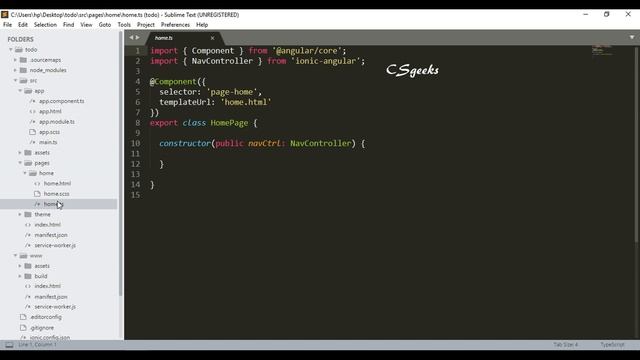Screen dimensions: 640x360
Task: Expand the .sourcemaps folder arrow
Action: [16, 60]
